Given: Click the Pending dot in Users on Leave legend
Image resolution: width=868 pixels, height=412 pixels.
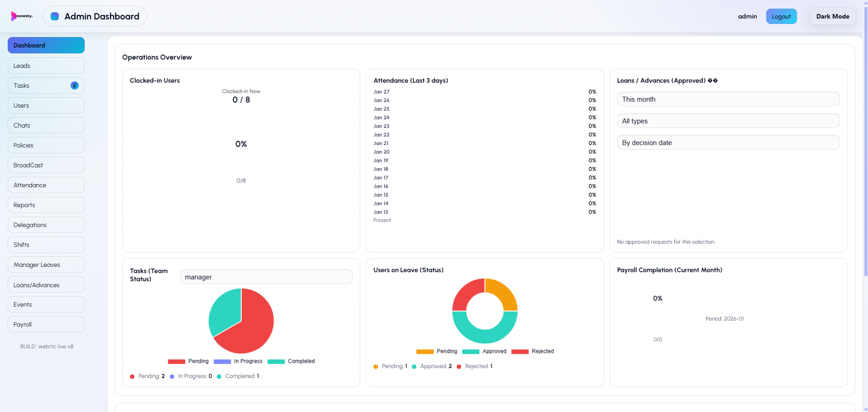Looking at the screenshot, I should click(x=375, y=366).
